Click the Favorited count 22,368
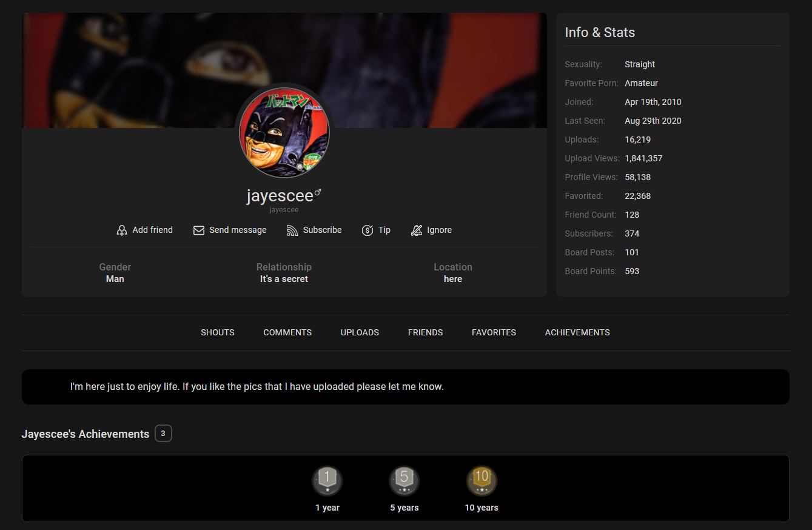Viewport: 812px width, 530px height. pos(638,196)
